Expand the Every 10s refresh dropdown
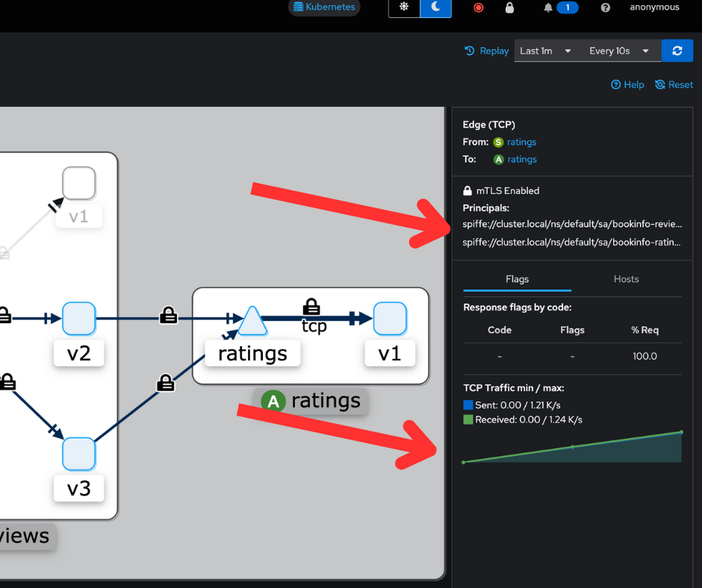Image resolution: width=702 pixels, height=588 pixels. click(x=618, y=51)
